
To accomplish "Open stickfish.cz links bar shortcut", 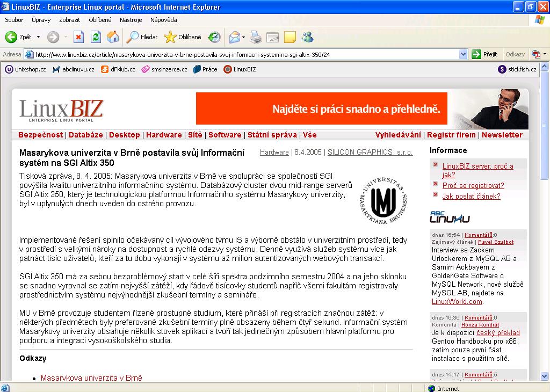I will 517,69.
